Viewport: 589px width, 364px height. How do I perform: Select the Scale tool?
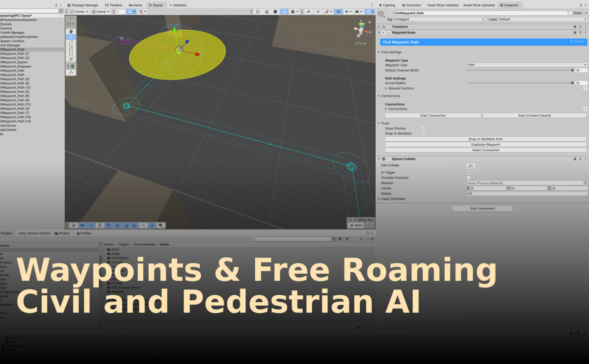[71, 48]
